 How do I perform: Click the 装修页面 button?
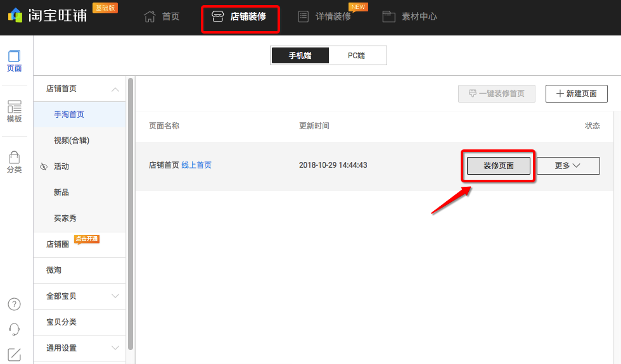[499, 166]
